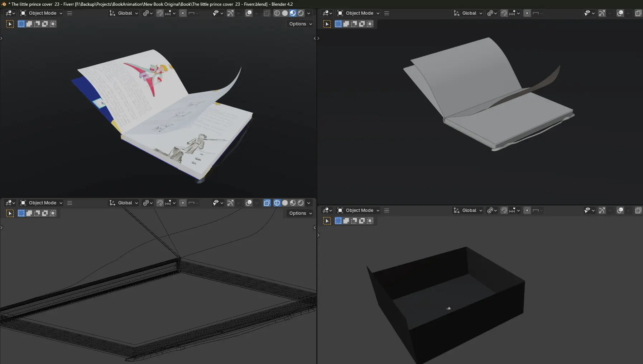Expand Global orientation dropdown in top-right viewport

(x=468, y=13)
